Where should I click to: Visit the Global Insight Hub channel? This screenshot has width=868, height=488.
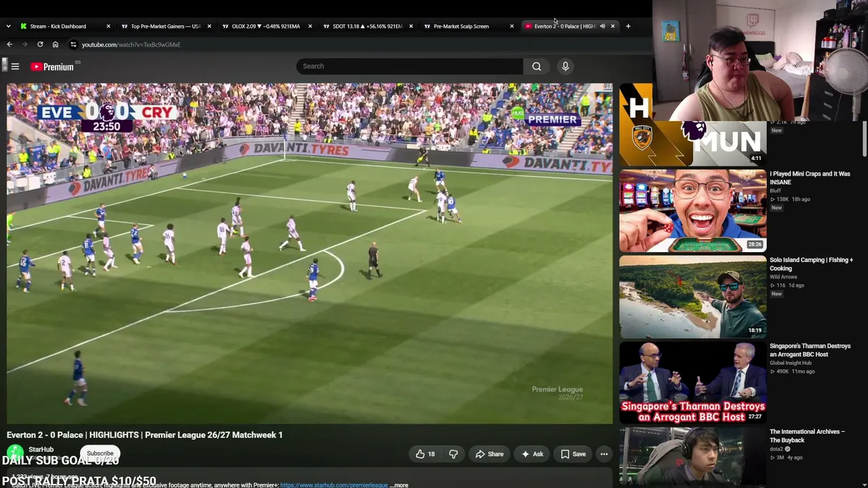point(790,363)
